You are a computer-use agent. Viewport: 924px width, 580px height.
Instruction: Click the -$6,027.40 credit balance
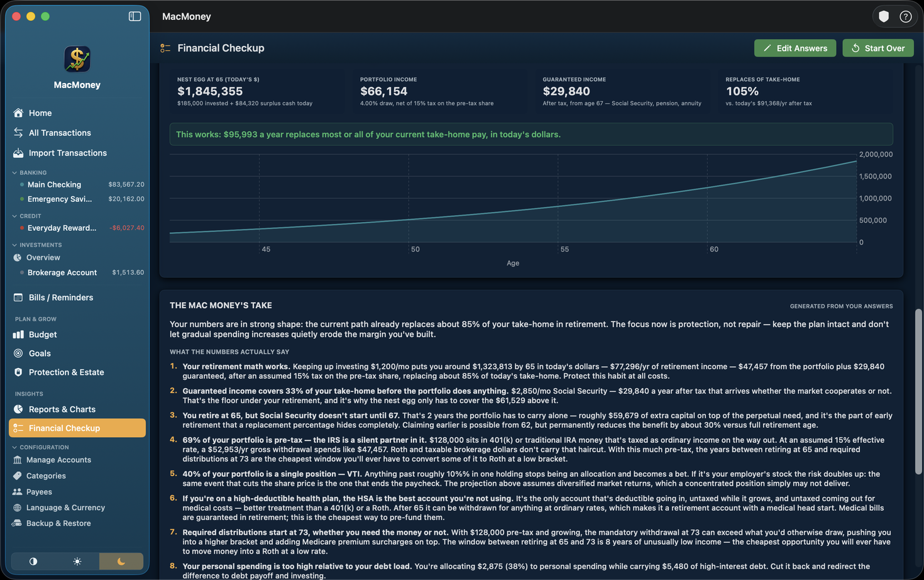point(127,228)
